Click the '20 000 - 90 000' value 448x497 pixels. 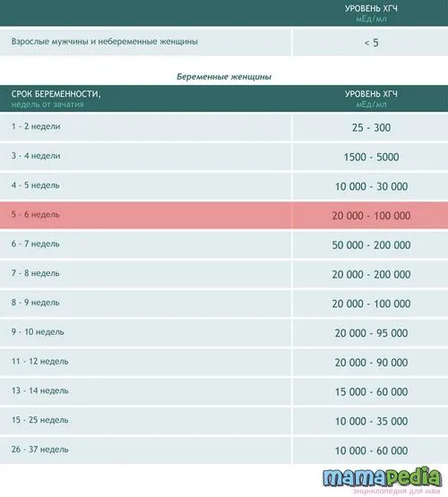click(x=371, y=363)
